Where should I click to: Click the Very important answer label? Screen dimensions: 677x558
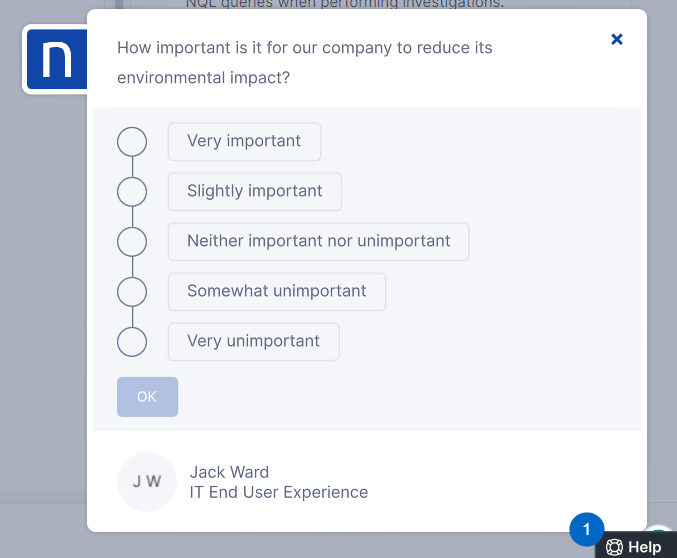coord(244,142)
